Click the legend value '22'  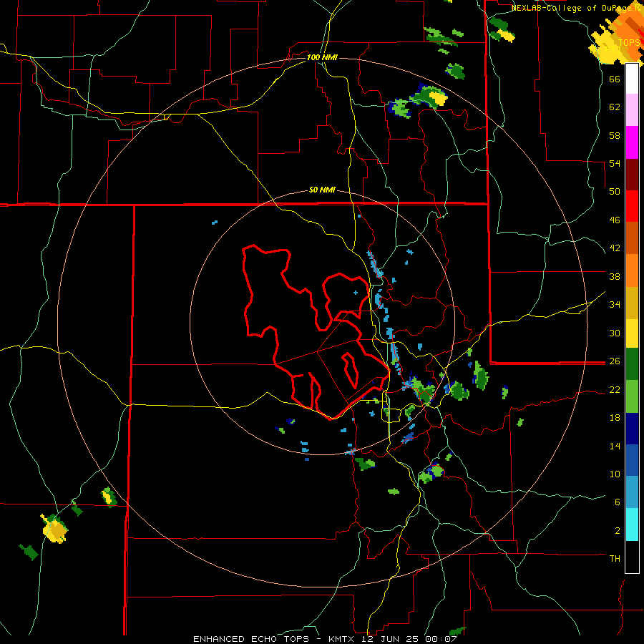[615, 389]
